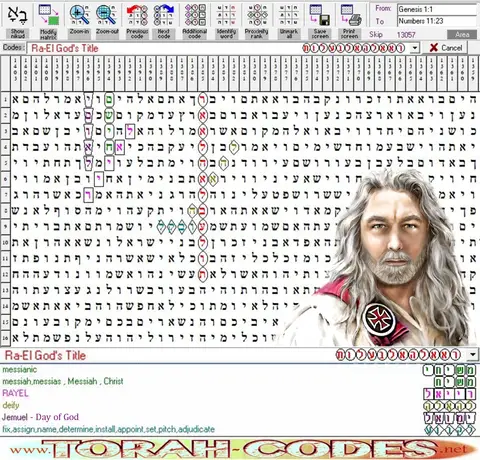The height and width of the screenshot is (460, 480).
Task: Click row number 10 header
Action: (5, 242)
